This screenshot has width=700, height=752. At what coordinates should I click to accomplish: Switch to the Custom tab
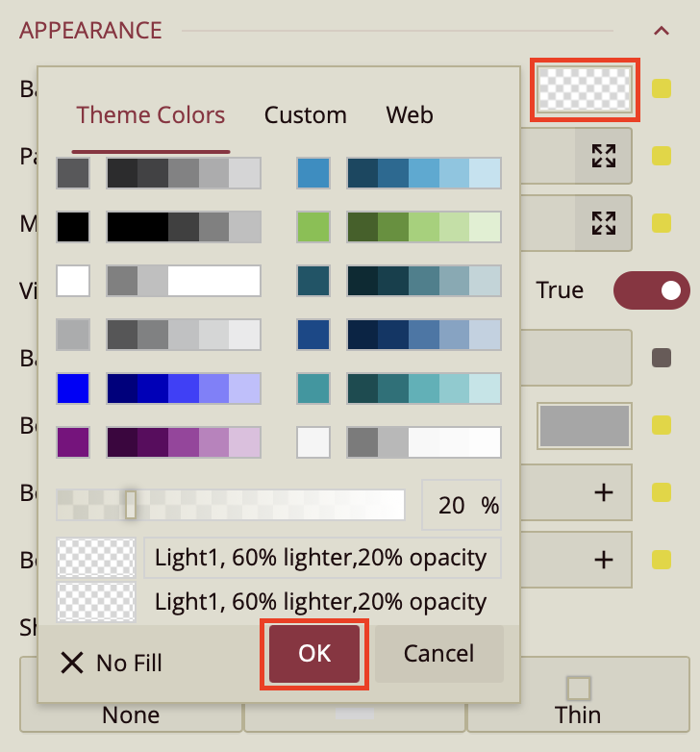pyautogui.click(x=305, y=115)
